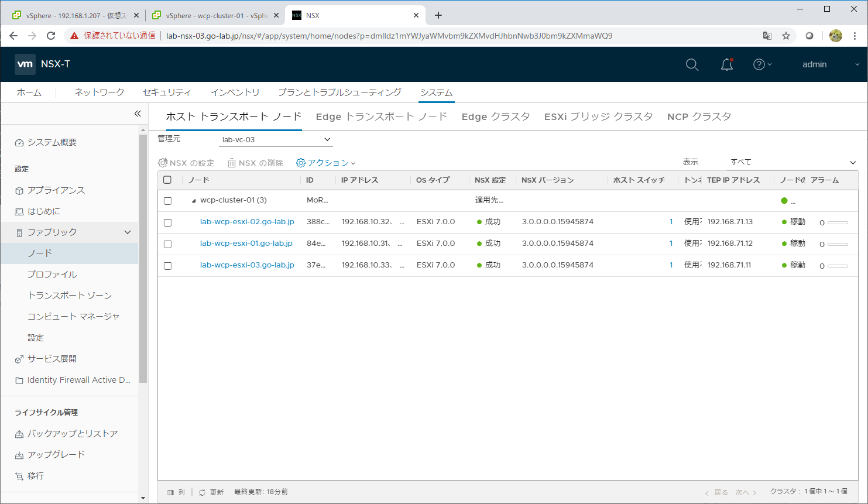This screenshot has width=868, height=504.
Task: Click the はじめに laptop icon
Action: pos(19,212)
